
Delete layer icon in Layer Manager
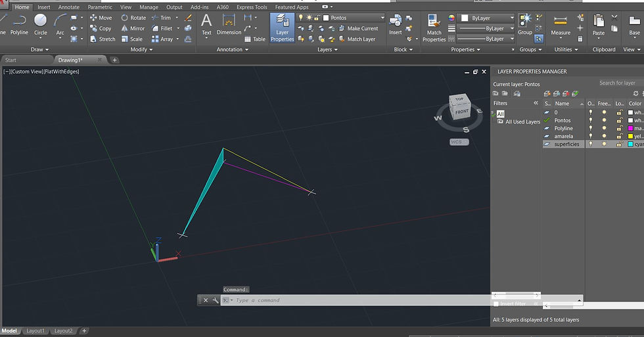click(566, 93)
